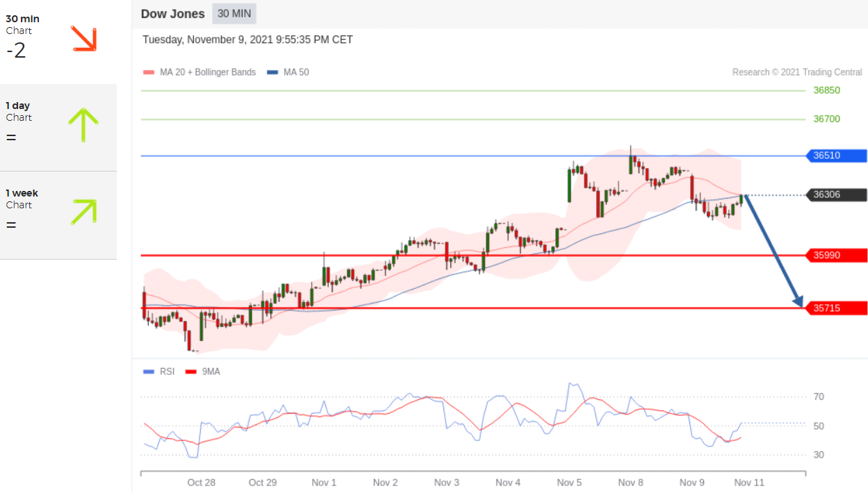Screen dimensions: 868x493
Task: Click the green up-right arrow for 1 week chart
Action: point(83,212)
